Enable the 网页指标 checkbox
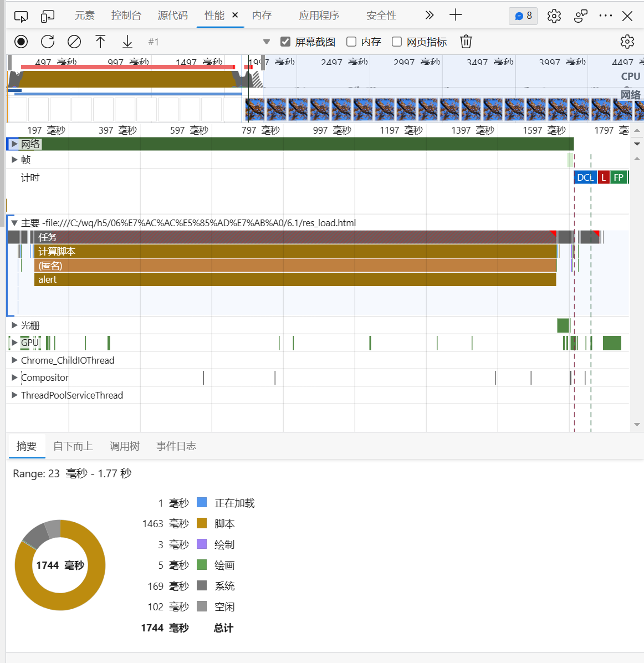This screenshot has height=663, width=644. click(397, 42)
